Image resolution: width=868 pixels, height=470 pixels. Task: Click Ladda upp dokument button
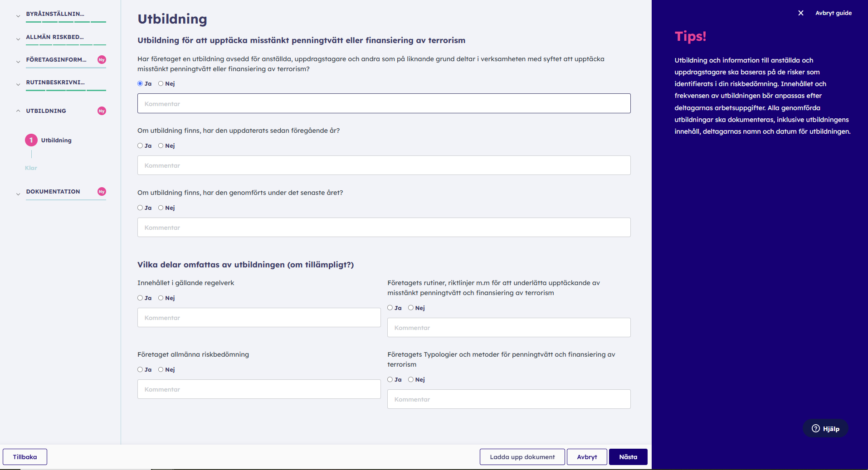[522, 457]
